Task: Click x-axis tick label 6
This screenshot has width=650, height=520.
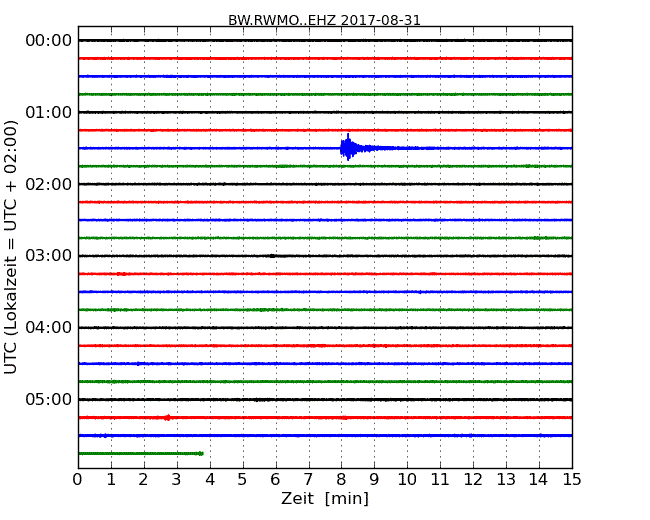Action: [x=275, y=480]
